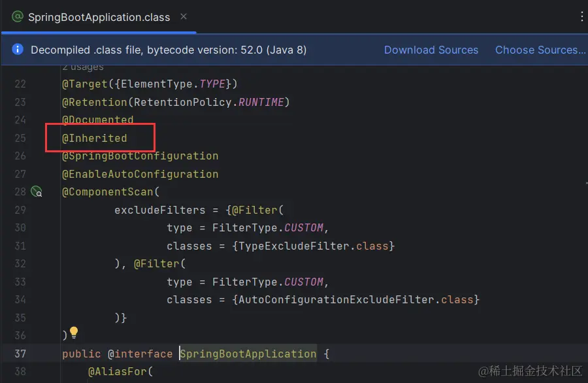Click ElementType.TYPE on line 22
The width and height of the screenshot is (588, 383).
[173, 84]
